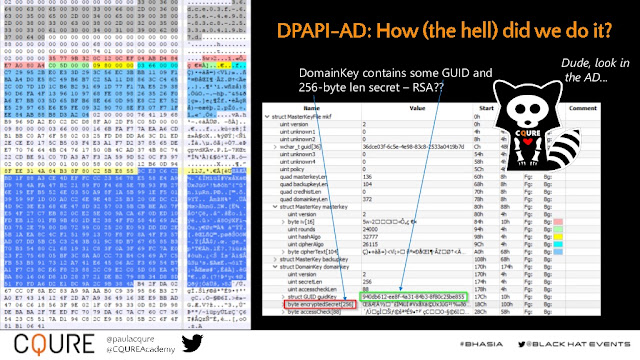640x360 pixels.
Task: Click the domainkeyLen value 372
Action: (367, 199)
